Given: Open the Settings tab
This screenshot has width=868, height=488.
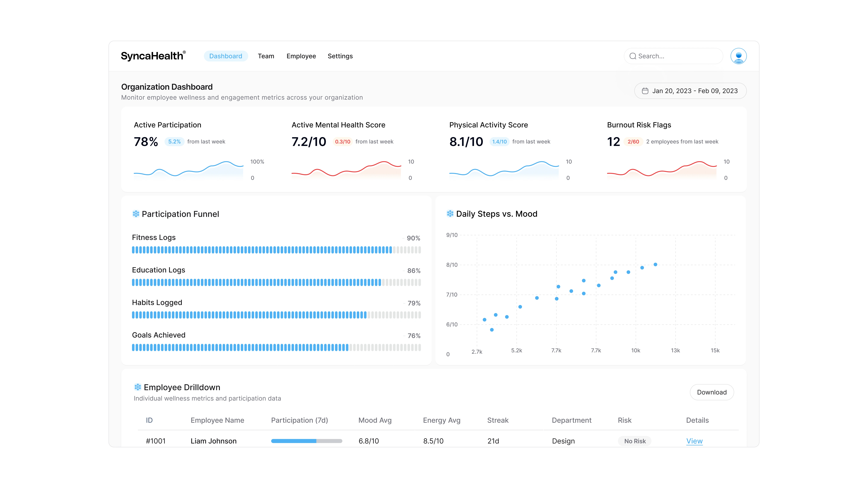Looking at the screenshot, I should pos(340,56).
